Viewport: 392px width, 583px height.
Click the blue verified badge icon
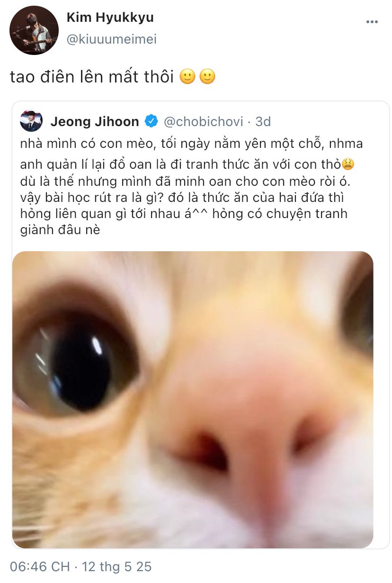(x=151, y=121)
